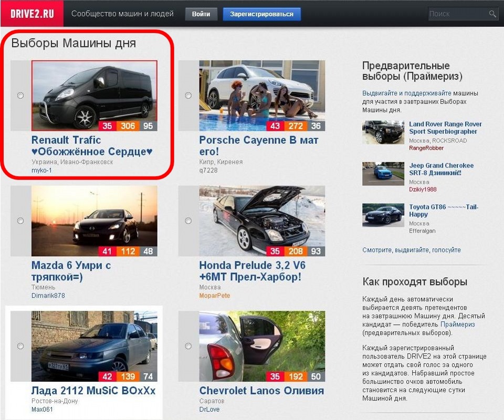Click Сообщество машин и людей tagline

point(122,14)
